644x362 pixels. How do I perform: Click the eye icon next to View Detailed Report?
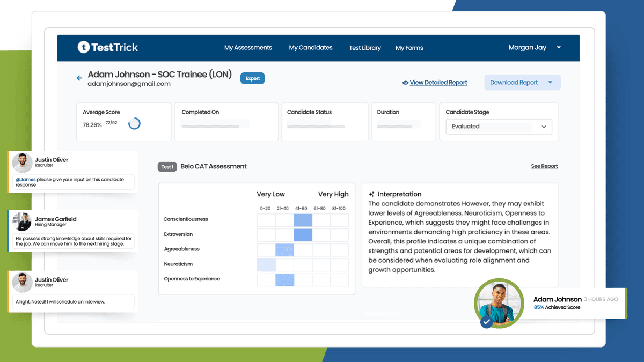pyautogui.click(x=406, y=83)
